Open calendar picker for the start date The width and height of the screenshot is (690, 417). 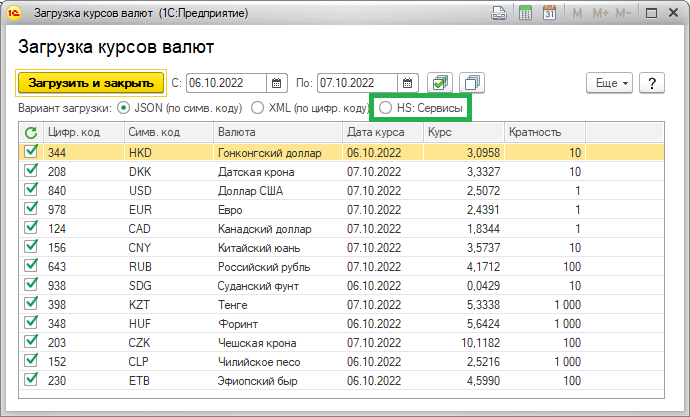pyautogui.click(x=276, y=83)
